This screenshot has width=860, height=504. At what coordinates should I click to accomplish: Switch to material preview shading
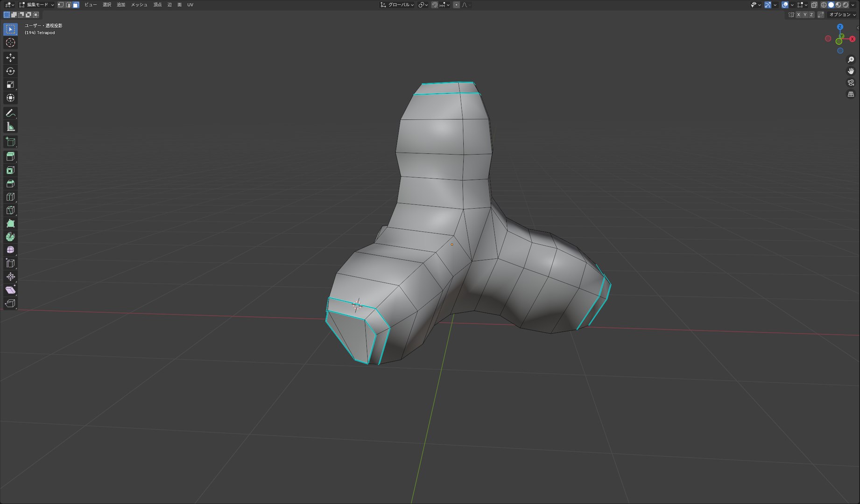point(838,5)
